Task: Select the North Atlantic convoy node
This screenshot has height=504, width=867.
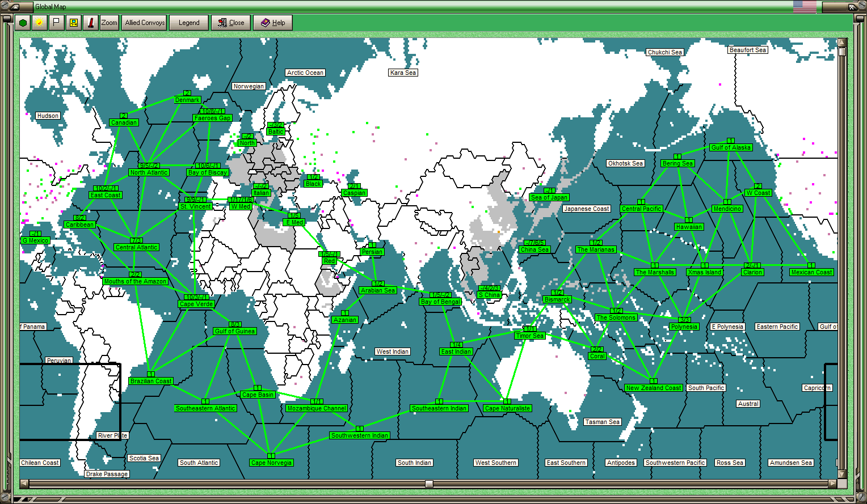Action: coord(149,172)
